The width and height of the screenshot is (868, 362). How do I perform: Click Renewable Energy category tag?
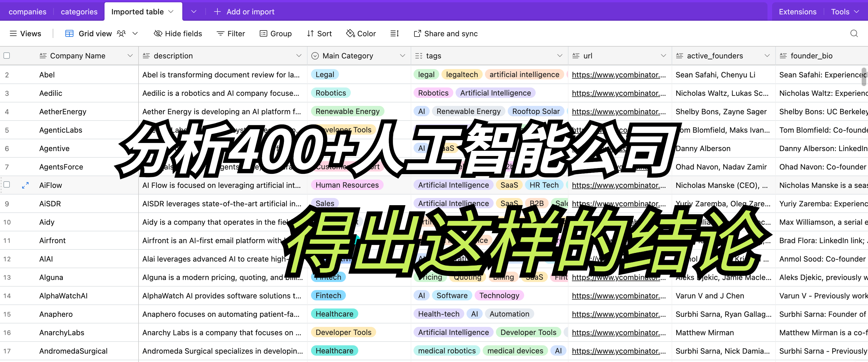coord(347,111)
